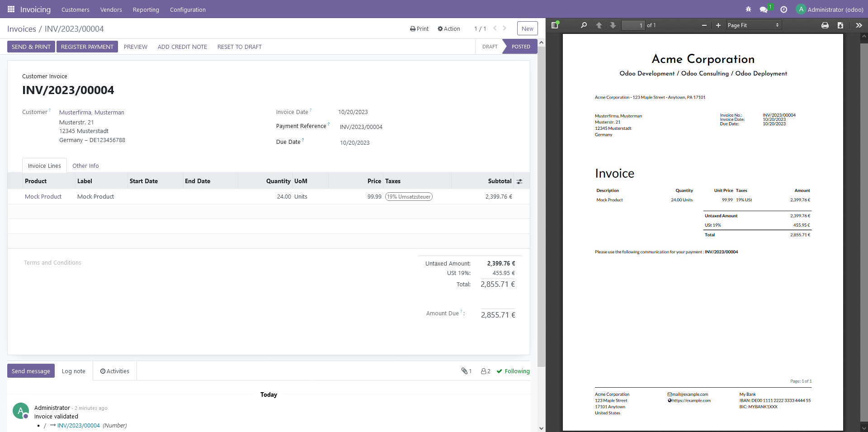Open the PDF search magnifier icon

pos(584,25)
